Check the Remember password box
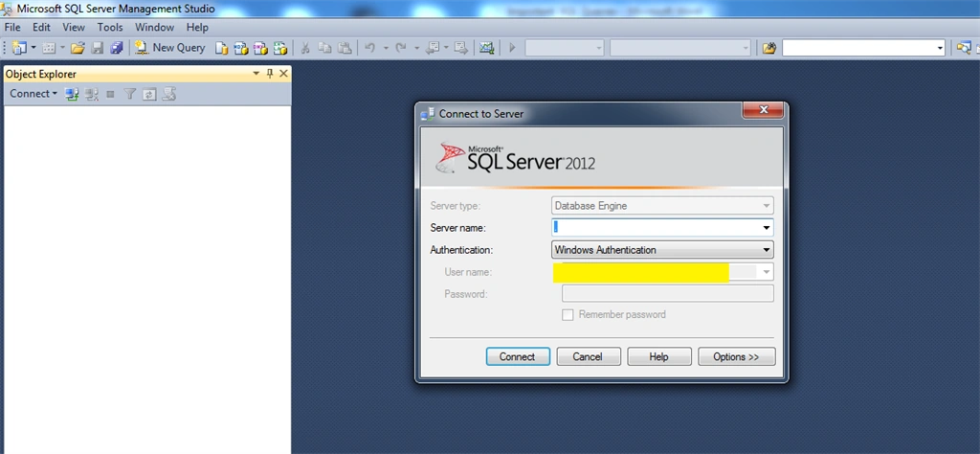 [568, 315]
